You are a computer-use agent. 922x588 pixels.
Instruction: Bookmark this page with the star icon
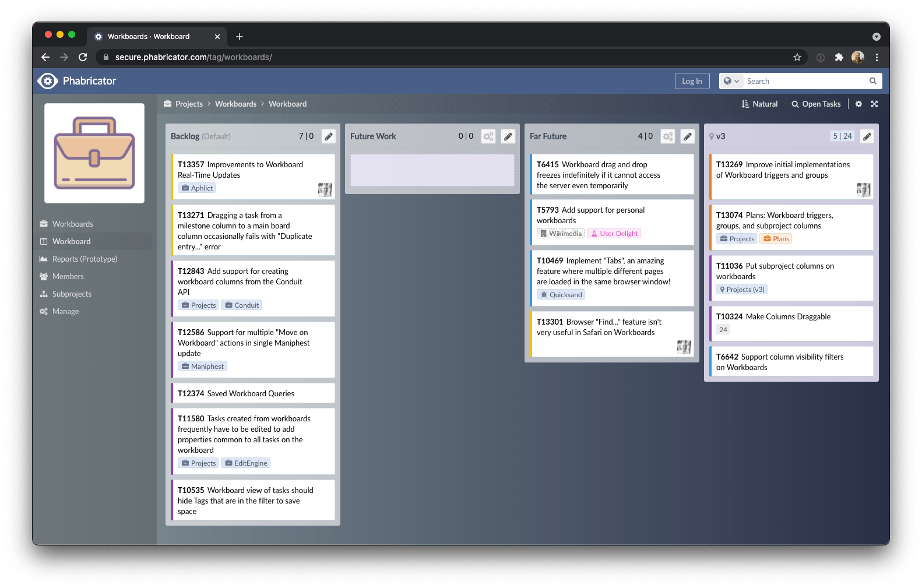coord(797,57)
